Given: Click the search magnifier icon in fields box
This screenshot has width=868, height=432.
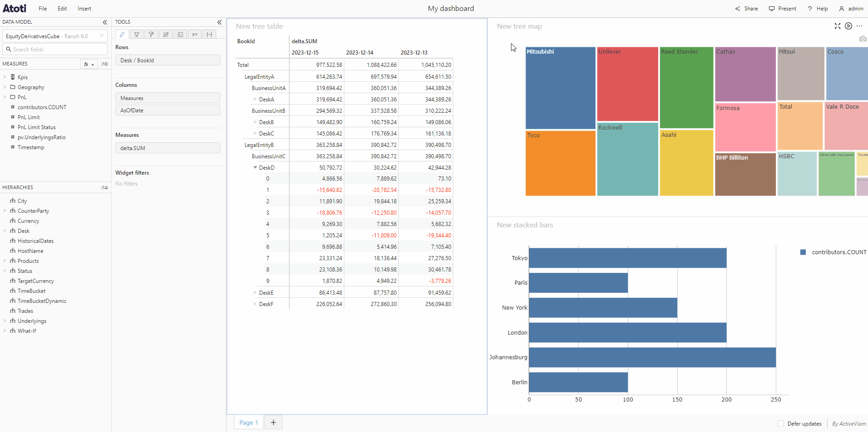Looking at the screenshot, I should pos(8,49).
